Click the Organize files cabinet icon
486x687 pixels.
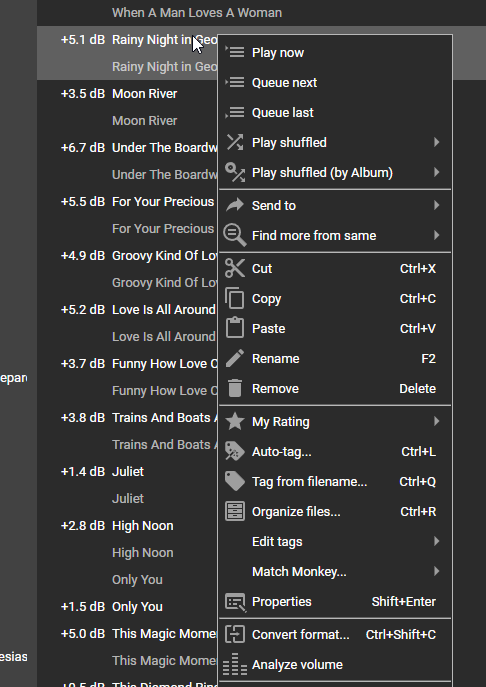pyautogui.click(x=235, y=511)
